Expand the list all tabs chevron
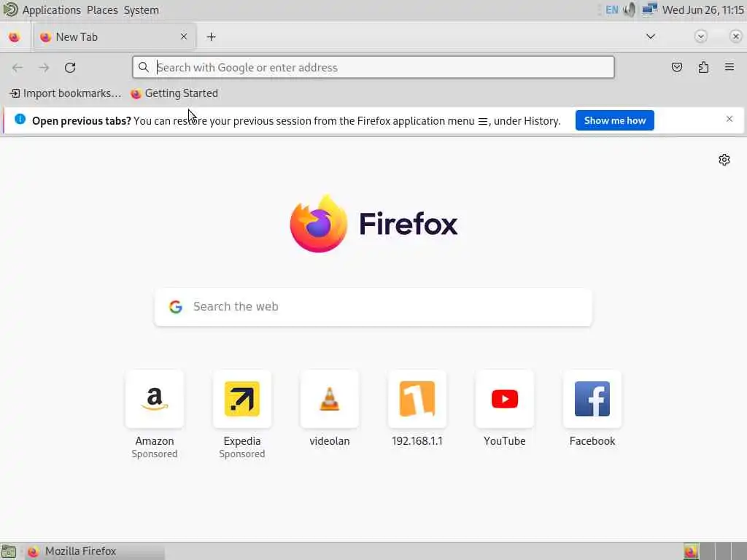747x560 pixels. (650, 36)
